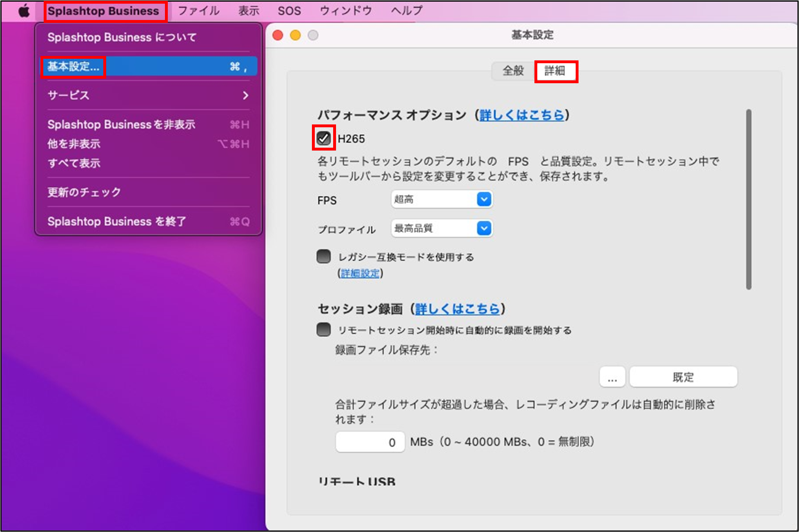This screenshot has height=532, width=799.
Task: Check レガシー互換モードを使用する option
Action: 324,256
